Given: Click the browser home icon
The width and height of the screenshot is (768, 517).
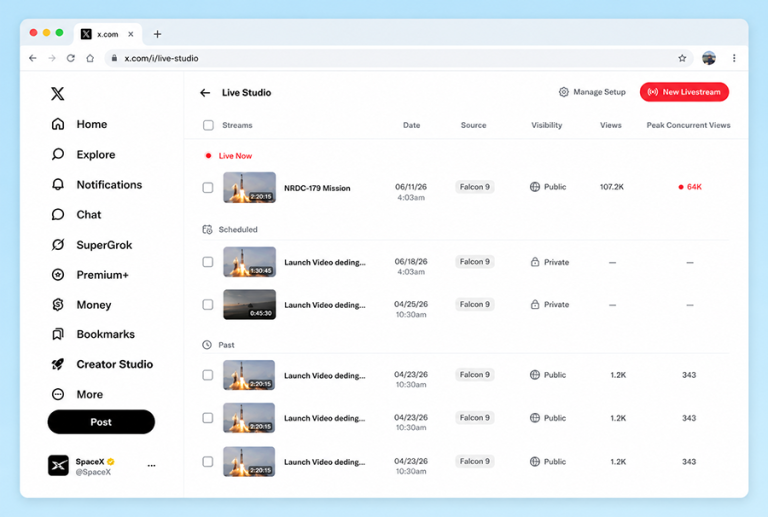Looking at the screenshot, I should (x=90, y=58).
